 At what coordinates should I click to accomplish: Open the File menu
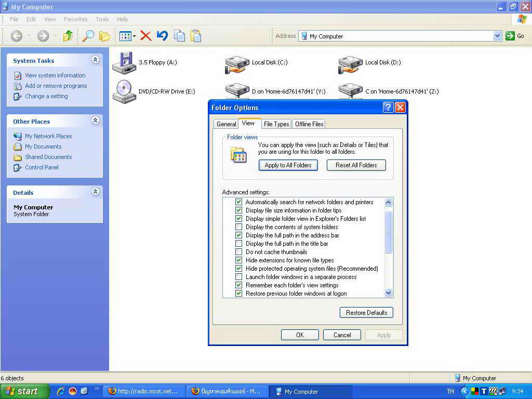(x=14, y=19)
